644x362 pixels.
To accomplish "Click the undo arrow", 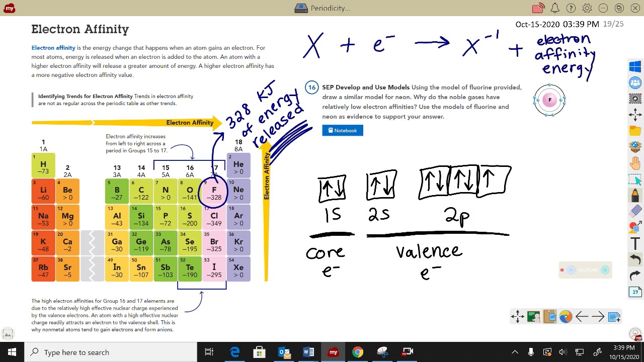I will point(635,259).
